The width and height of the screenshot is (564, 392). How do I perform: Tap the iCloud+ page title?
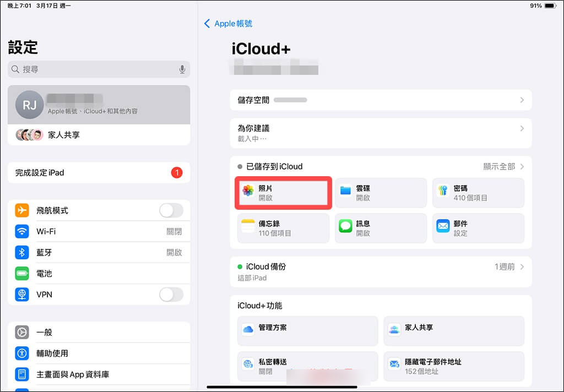point(261,49)
